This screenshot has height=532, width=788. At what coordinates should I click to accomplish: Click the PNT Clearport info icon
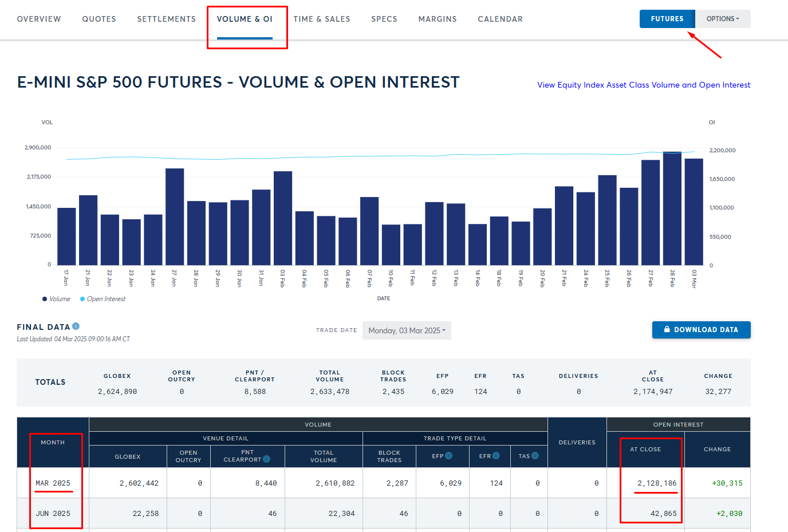tap(266, 459)
